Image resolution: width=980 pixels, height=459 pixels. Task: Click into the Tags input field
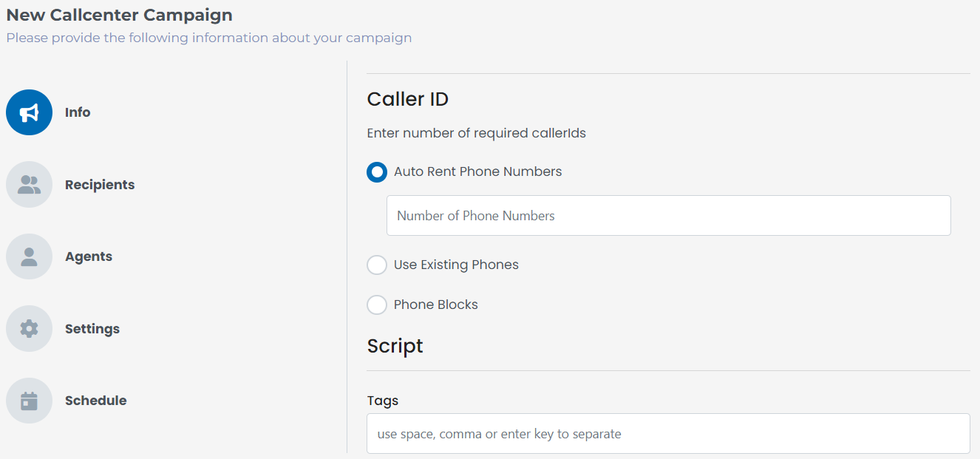pos(668,434)
